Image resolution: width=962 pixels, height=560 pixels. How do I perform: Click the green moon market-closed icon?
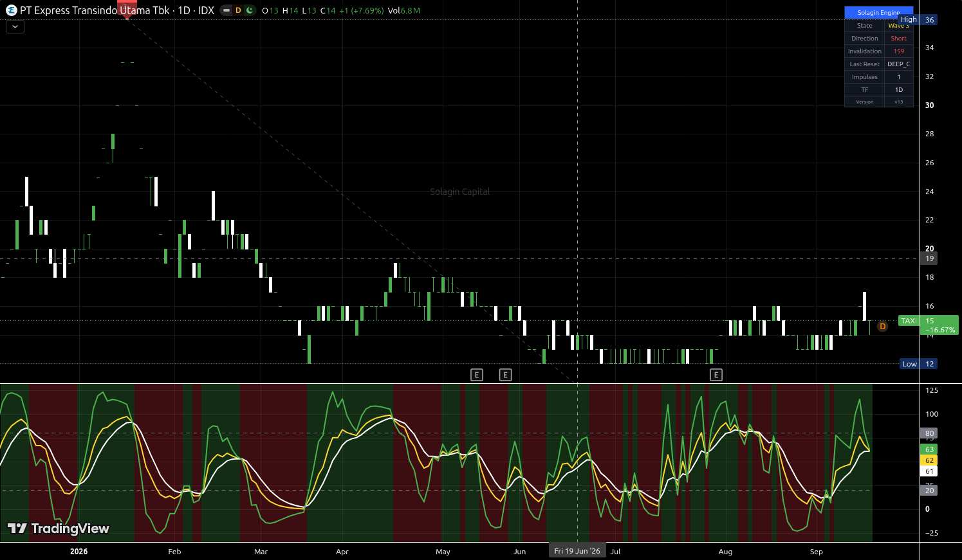tap(250, 10)
